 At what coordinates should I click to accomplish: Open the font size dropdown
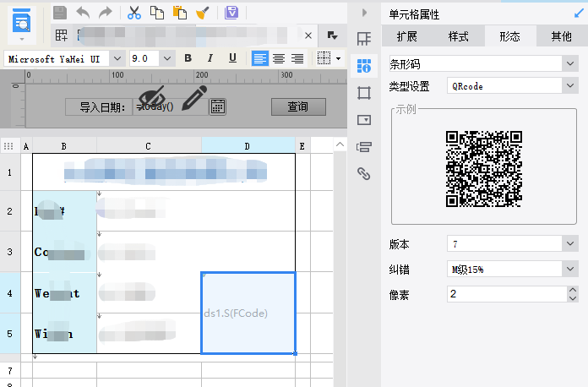[x=167, y=58]
